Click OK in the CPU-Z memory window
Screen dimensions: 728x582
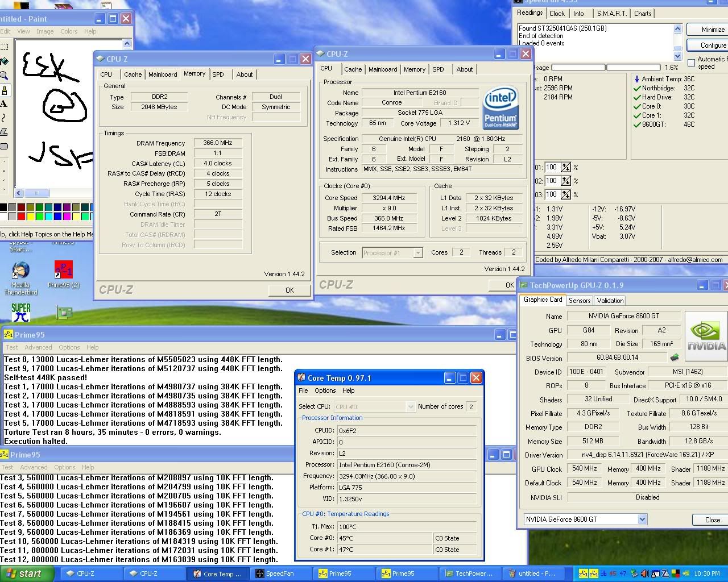[289, 290]
